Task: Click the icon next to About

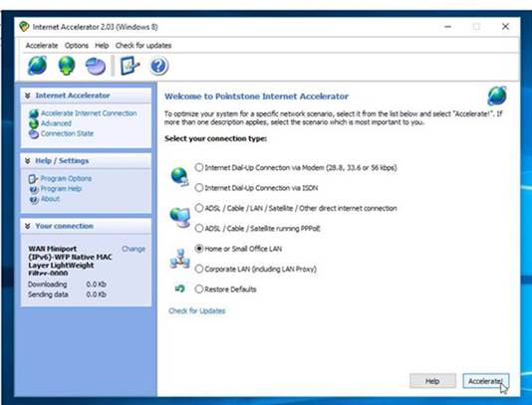Action: (x=34, y=200)
